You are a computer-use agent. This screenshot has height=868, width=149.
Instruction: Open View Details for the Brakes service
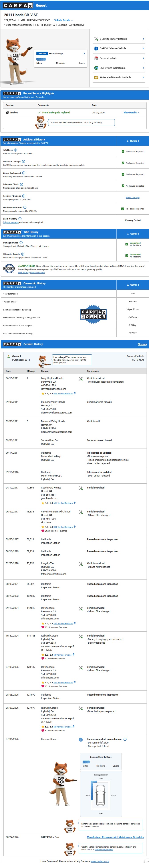click(131, 113)
